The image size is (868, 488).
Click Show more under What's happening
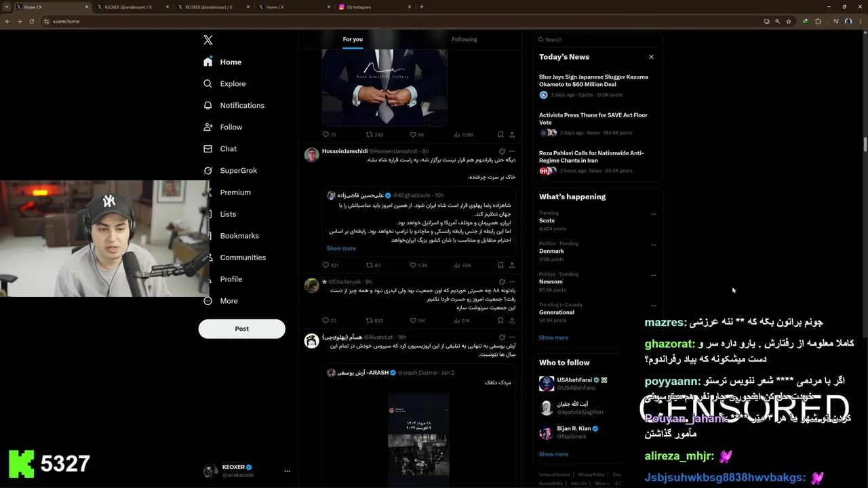tap(553, 338)
